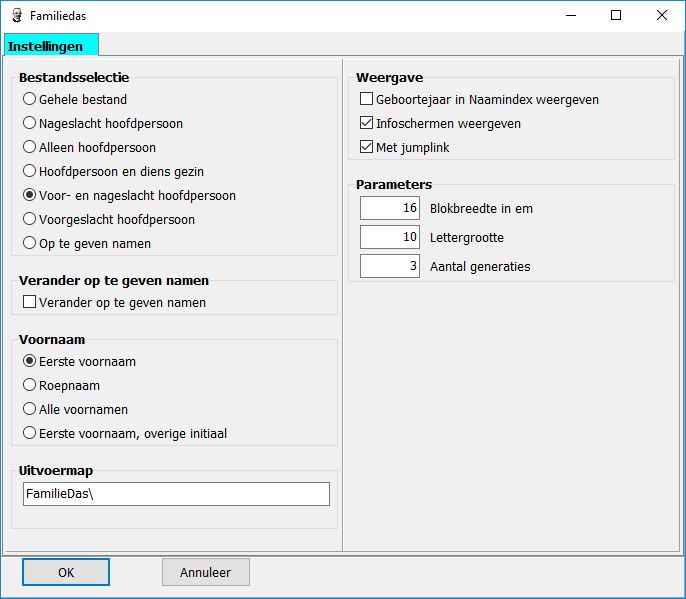Choose Alle voornamen radio button
Image resolution: width=686 pixels, height=599 pixels.
click(30, 410)
